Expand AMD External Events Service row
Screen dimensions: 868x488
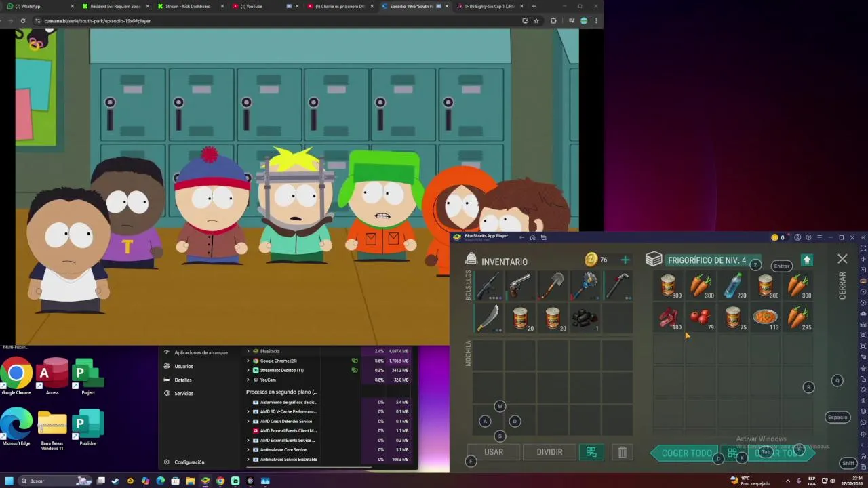[x=248, y=440]
